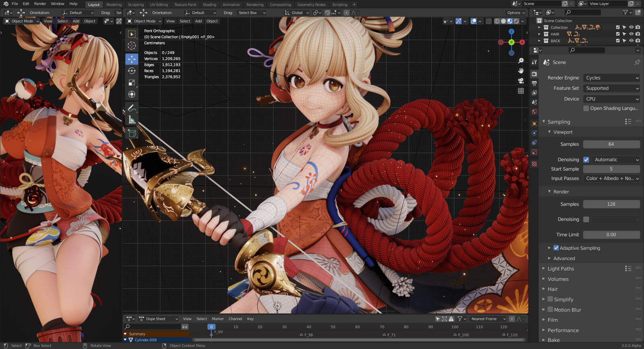Switch to the Geometry Nodes workspace tab
644x349 pixels.
[x=312, y=5]
